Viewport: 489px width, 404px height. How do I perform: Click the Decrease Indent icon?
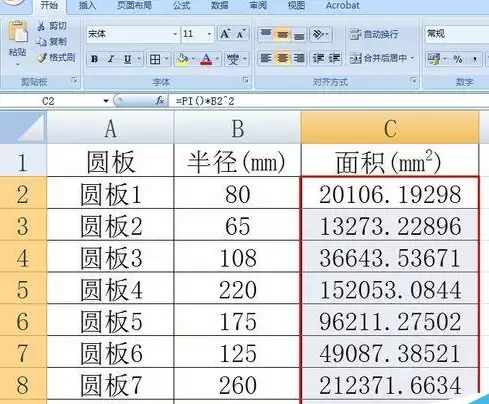[x=318, y=58]
